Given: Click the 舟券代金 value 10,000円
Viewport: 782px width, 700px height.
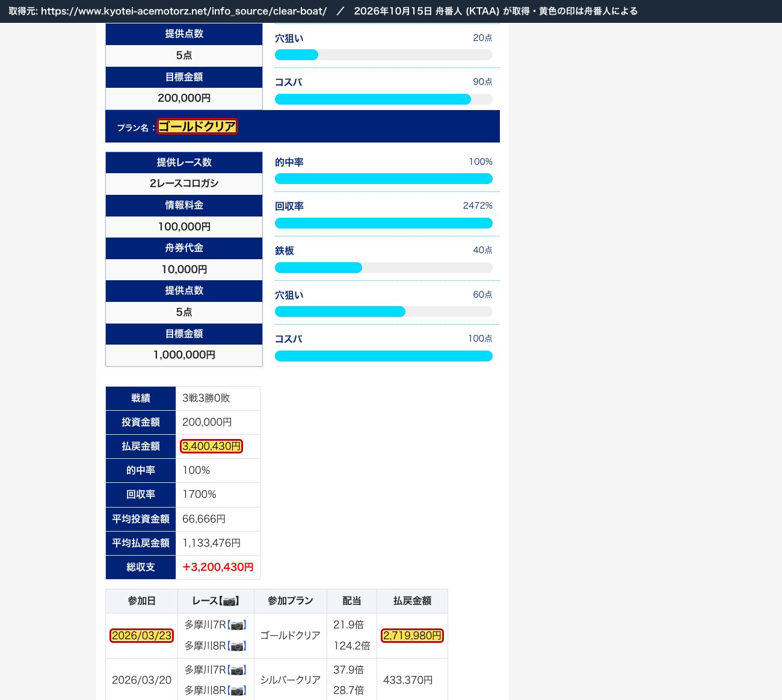Looking at the screenshot, I should coord(184,269).
